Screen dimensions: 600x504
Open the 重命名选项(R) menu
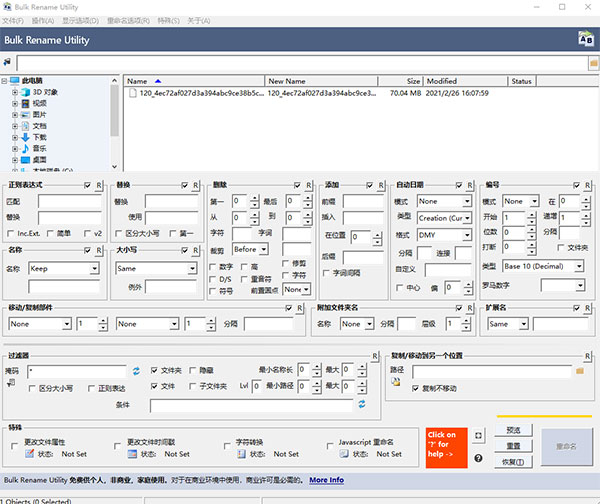click(x=128, y=21)
